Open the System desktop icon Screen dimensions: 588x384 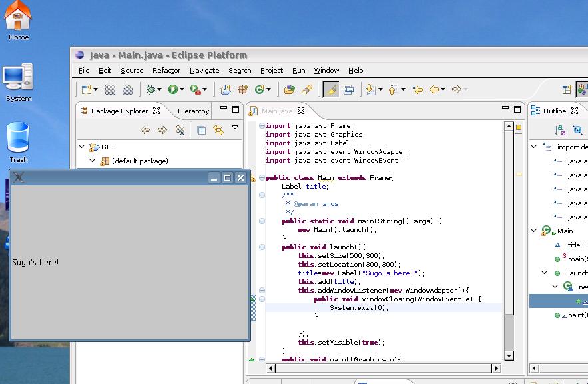[x=18, y=83]
